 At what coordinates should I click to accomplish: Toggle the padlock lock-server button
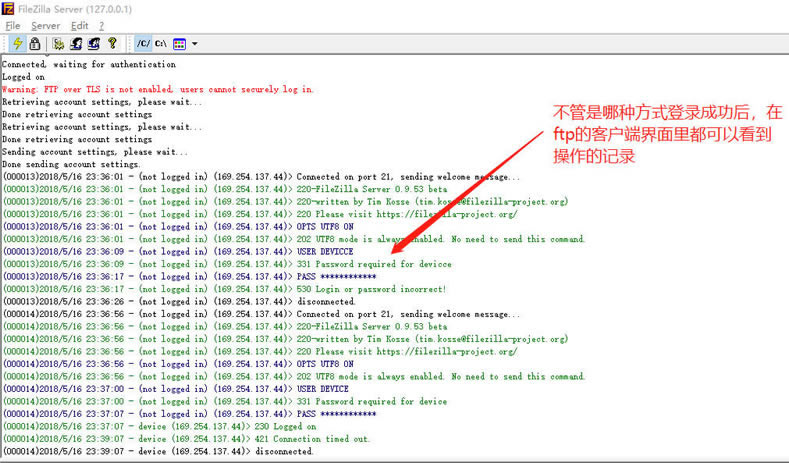[x=35, y=44]
